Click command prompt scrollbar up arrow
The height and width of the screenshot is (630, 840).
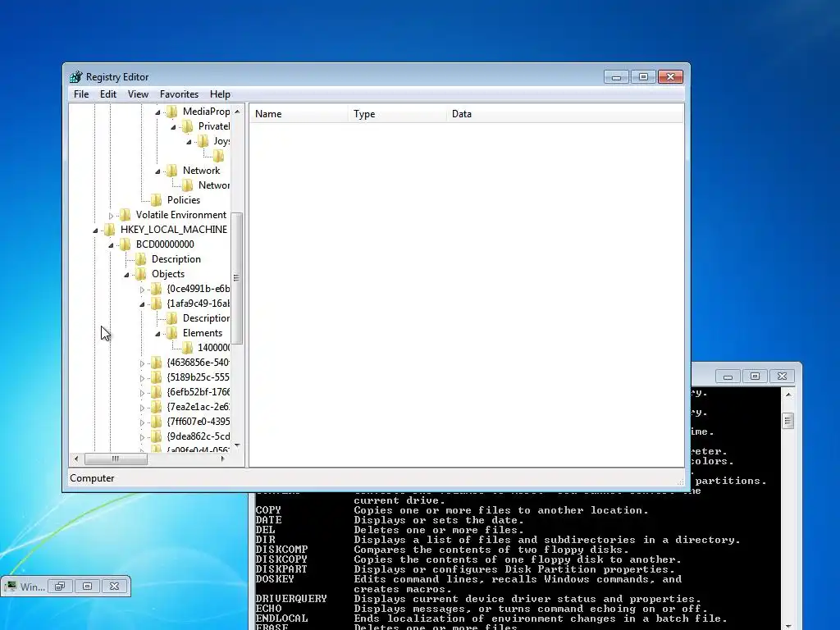[x=788, y=395]
